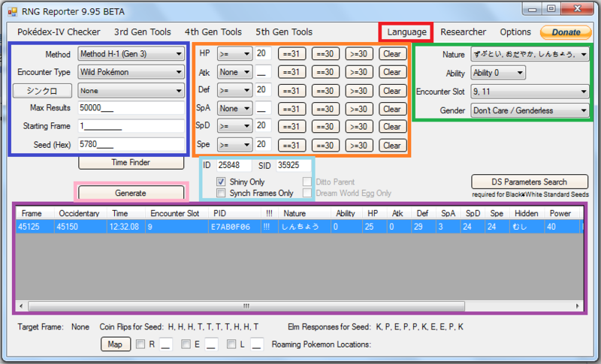Expand the Encounter Slot dropdown
The image size is (601, 364).
[x=530, y=92]
